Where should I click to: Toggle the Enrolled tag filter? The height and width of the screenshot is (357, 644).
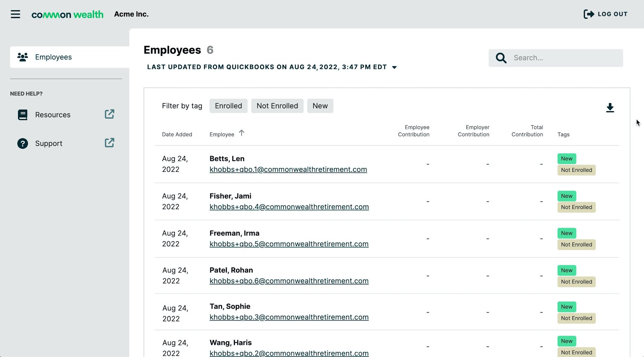[228, 106]
